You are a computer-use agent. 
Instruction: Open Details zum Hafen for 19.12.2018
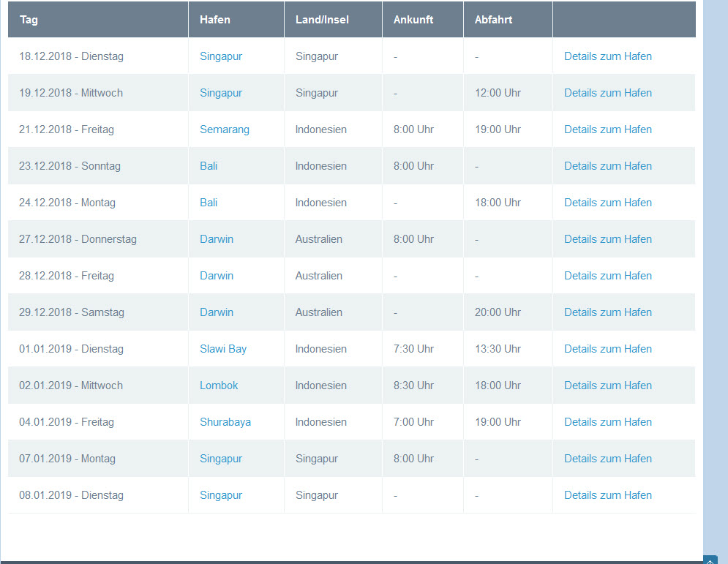pyautogui.click(x=607, y=93)
